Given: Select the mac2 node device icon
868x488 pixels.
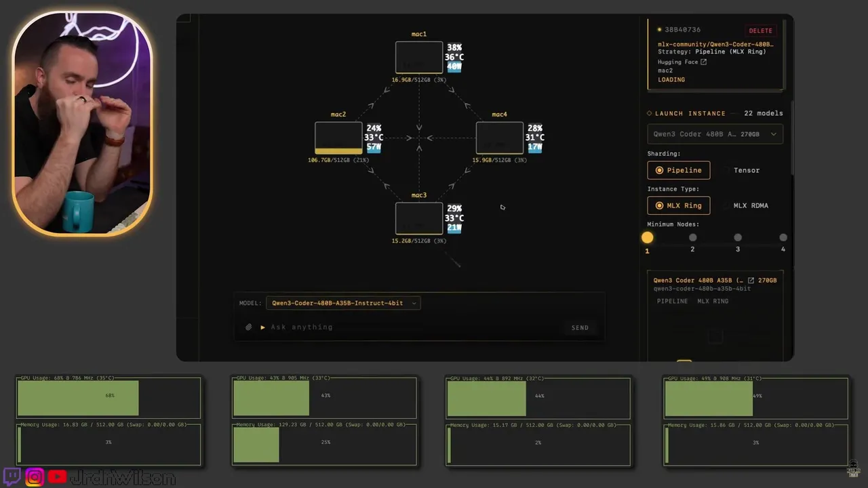Looking at the screenshot, I should click(x=338, y=138).
